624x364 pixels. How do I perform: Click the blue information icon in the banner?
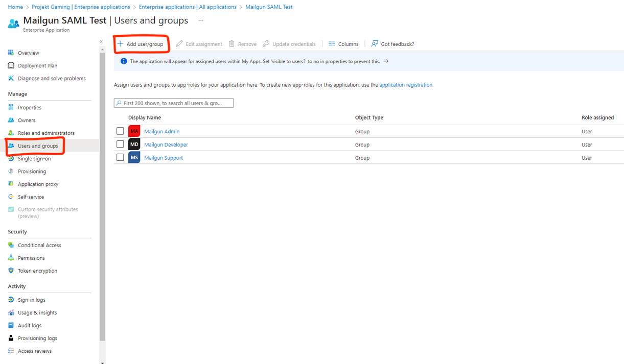click(x=124, y=61)
